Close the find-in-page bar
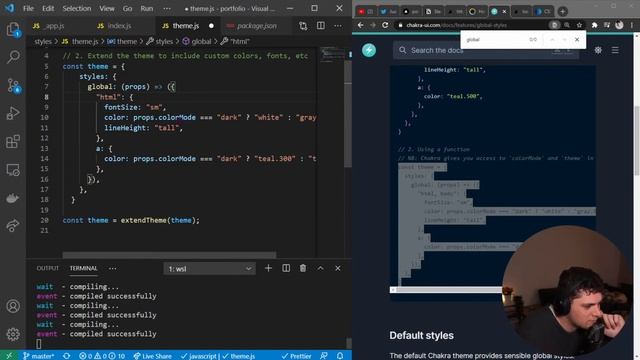Image resolution: width=640 pixels, height=360 pixels. pos(577,40)
